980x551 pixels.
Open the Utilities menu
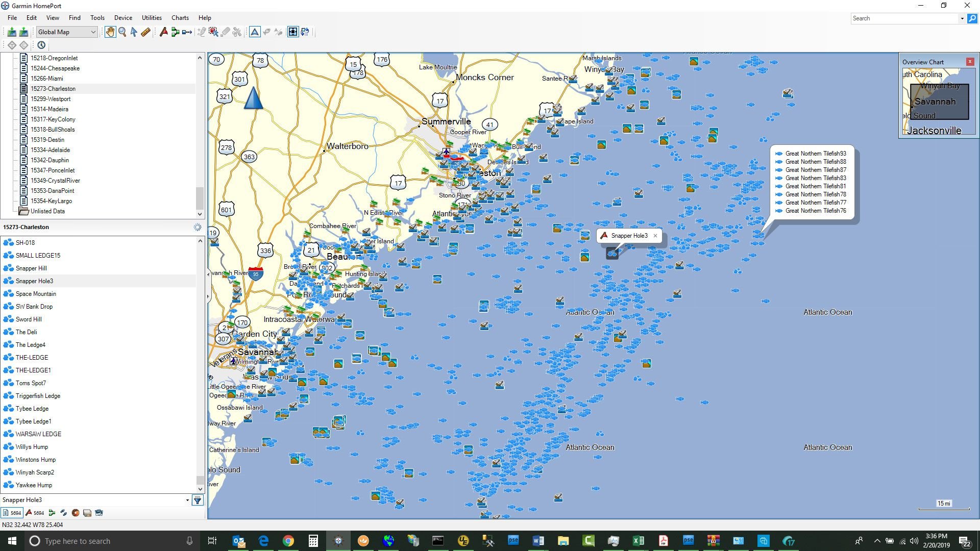tap(152, 18)
